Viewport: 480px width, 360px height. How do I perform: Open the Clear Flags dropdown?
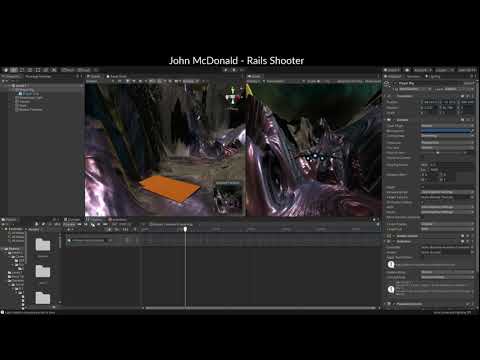[x=447, y=126]
